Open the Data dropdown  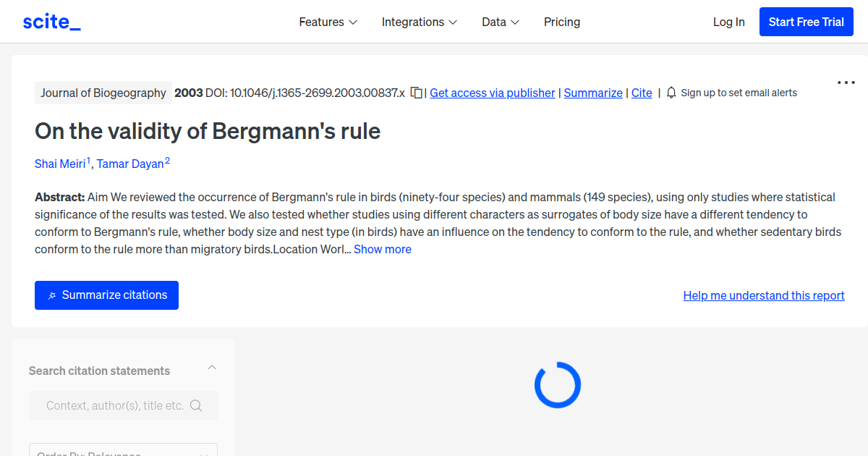coord(500,22)
